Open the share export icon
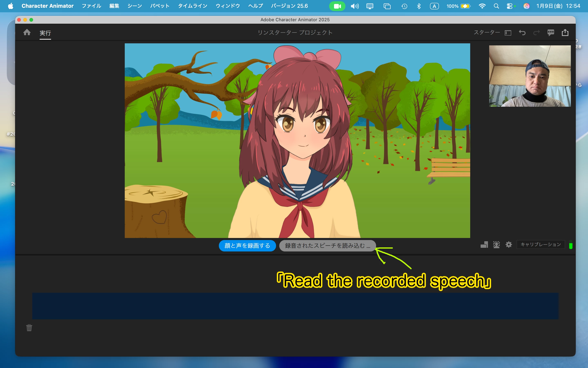 tap(565, 32)
